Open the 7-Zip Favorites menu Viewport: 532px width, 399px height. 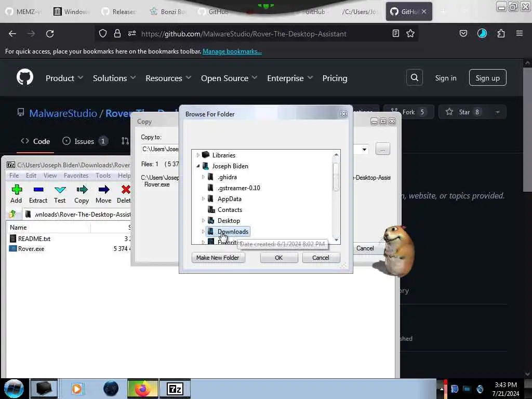click(76, 176)
